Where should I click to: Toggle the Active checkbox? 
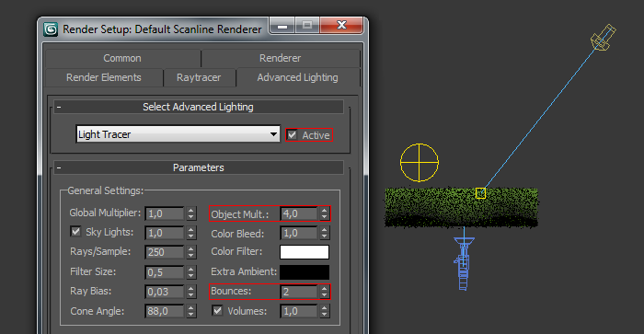292,134
